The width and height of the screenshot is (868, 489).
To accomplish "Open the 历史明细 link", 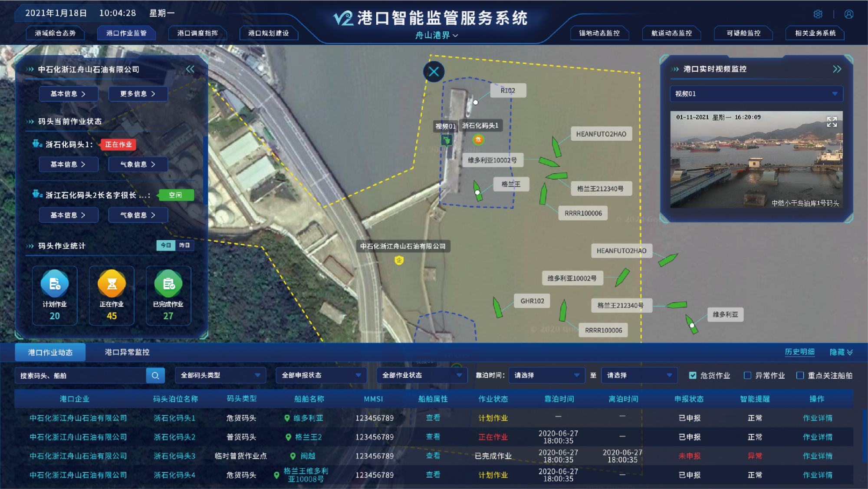I will click(799, 352).
